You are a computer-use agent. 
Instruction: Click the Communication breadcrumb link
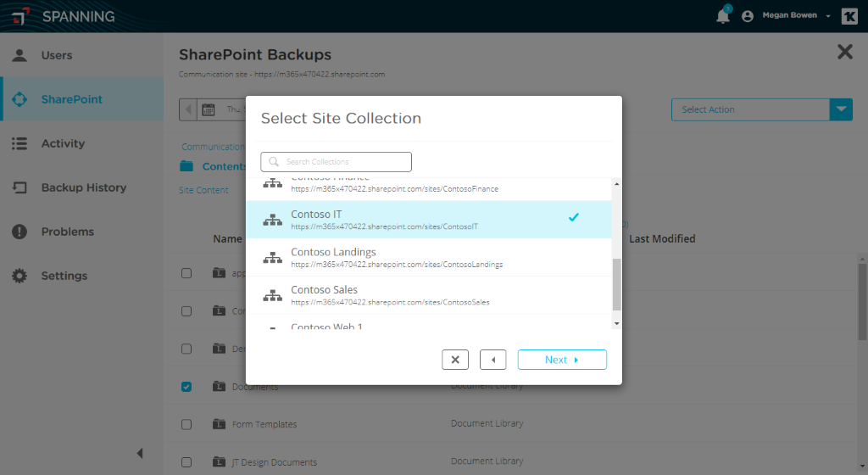pyautogui.click(x=213, y=147)
